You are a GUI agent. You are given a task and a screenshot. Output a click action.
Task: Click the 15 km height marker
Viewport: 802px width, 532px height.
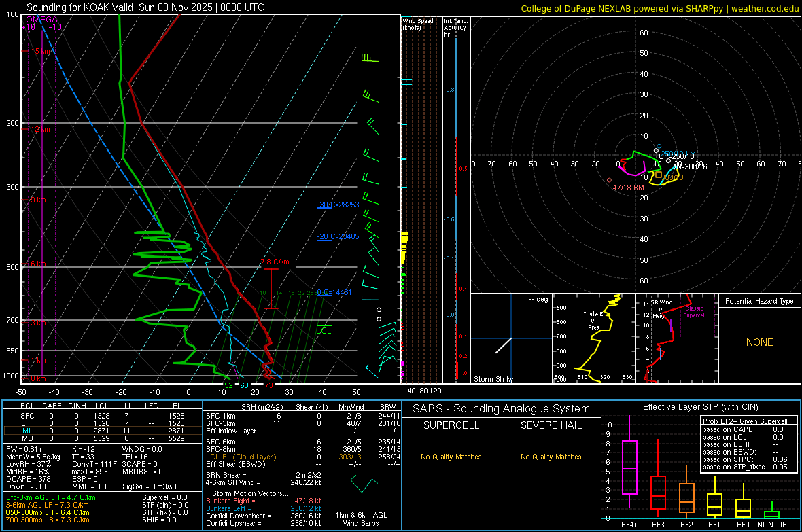tap(41, 51)
